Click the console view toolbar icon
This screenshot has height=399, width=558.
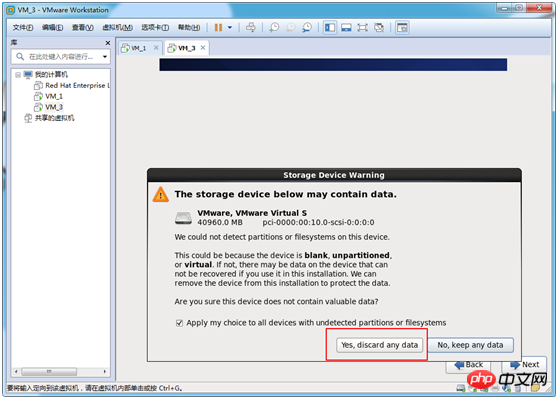click(402, 27)
